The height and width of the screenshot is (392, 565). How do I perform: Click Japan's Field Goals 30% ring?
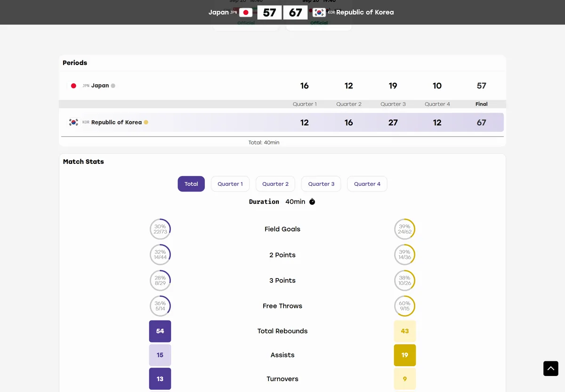click(160, 229)
